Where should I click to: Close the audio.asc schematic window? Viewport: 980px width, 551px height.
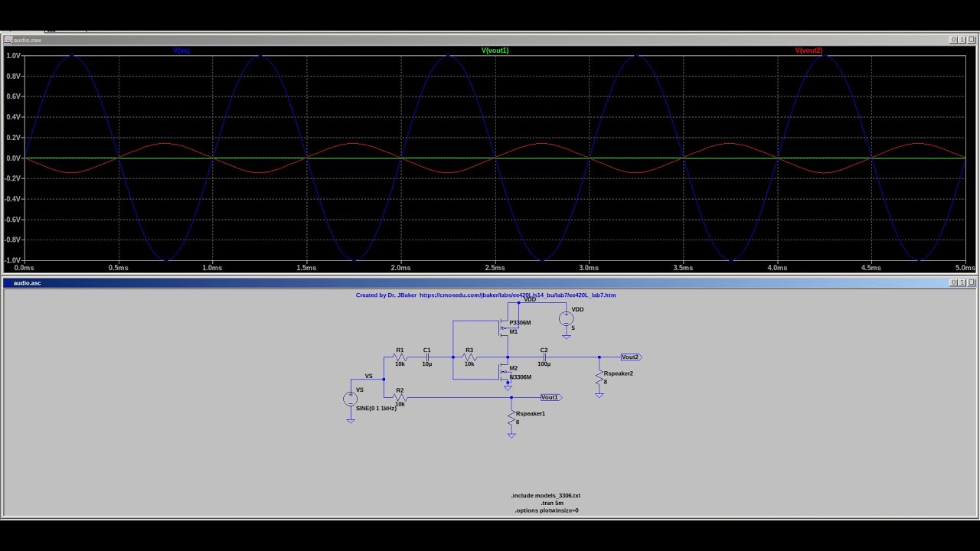click(x=972, y=282)
